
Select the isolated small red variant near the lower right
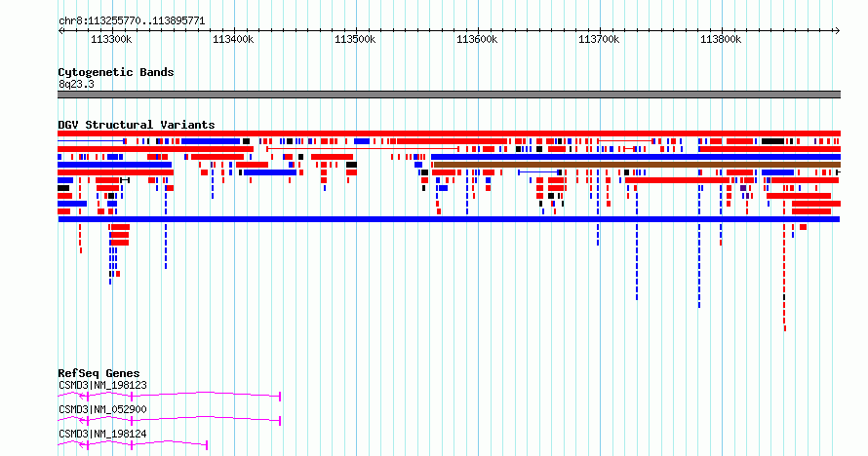pos(804,227)
